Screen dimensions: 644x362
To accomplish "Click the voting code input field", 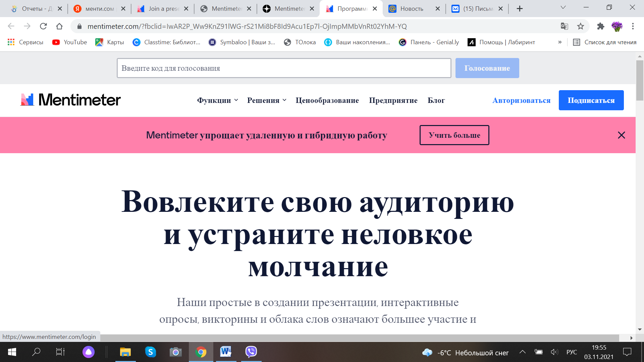I will click(284, 68).
